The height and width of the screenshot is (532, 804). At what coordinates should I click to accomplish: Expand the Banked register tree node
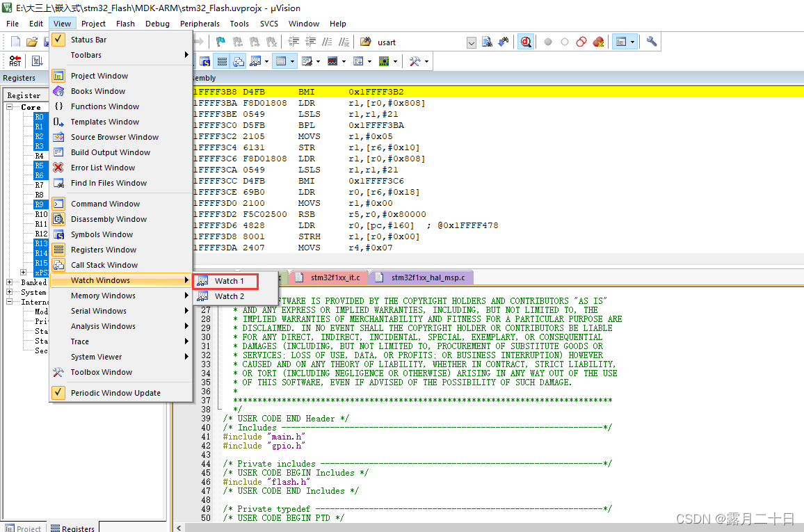point(9,282)
